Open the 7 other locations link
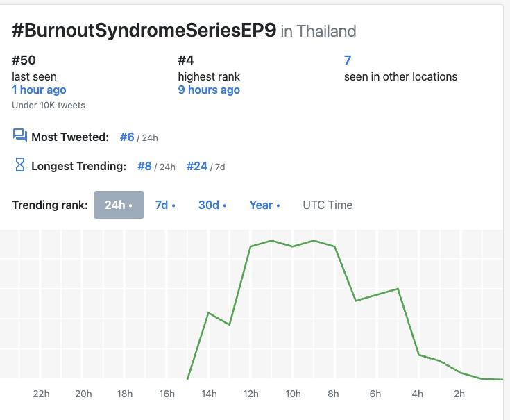510x420 pixels. click(348, 60)
